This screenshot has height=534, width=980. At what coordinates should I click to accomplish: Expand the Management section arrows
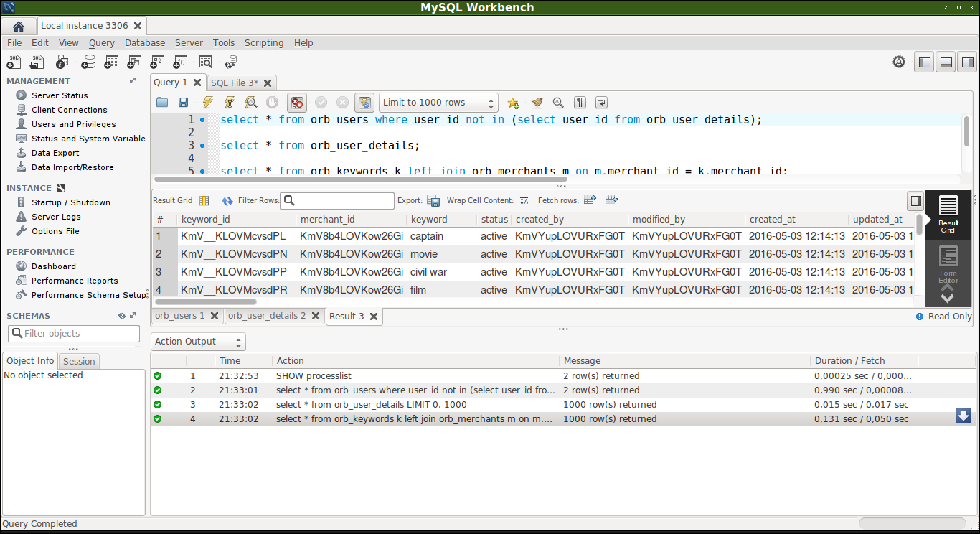tap(133, 81)
